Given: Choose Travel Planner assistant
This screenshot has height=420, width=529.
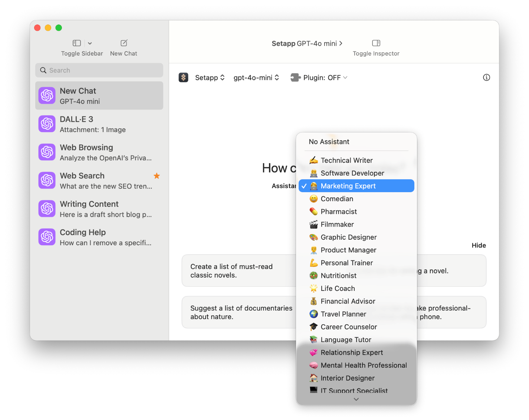Looking at the screenshot, I should tap(356, 314).
